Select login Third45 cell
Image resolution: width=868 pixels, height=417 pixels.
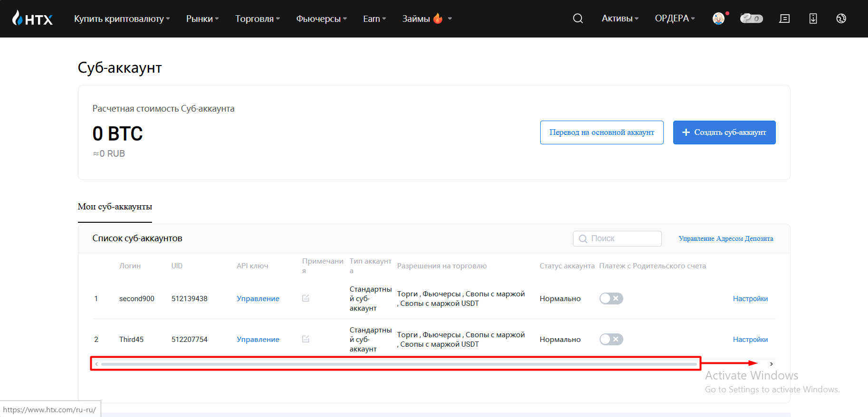[x=131, y=339]
